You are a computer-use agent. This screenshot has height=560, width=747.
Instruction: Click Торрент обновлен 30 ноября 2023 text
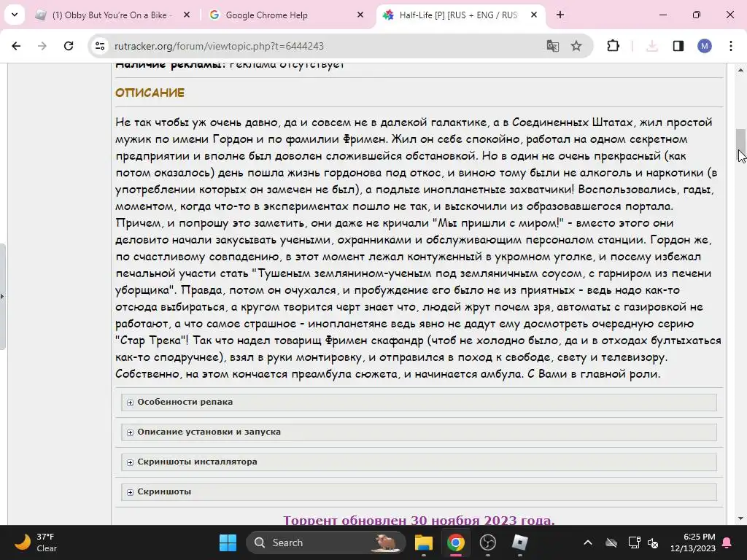[x=419, y=520]
